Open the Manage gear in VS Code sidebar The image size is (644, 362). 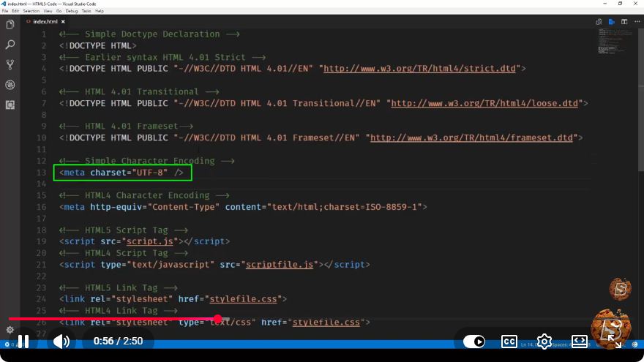[10, 330]
